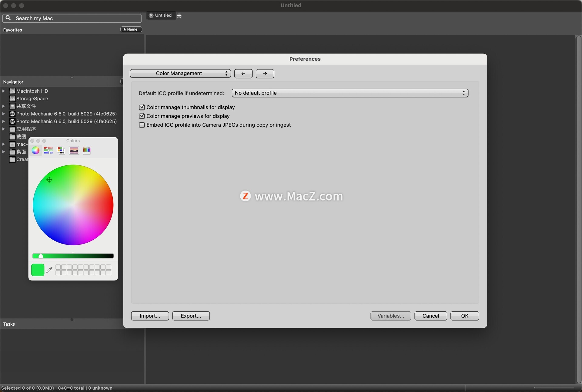Select the color wheel tab in Colors

[36, 150]
